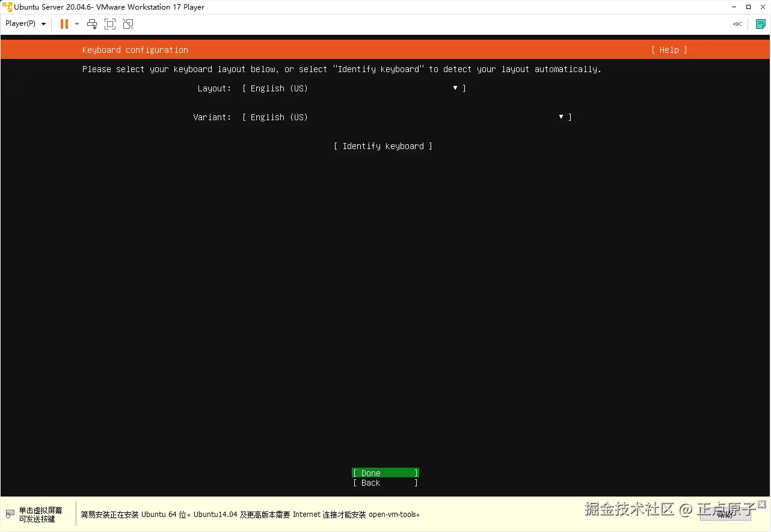Image resolution: width=771 pixels, height=532 pixels.
Task: Open the arrow next to the pause icon
Action: [x=77, y=24]
